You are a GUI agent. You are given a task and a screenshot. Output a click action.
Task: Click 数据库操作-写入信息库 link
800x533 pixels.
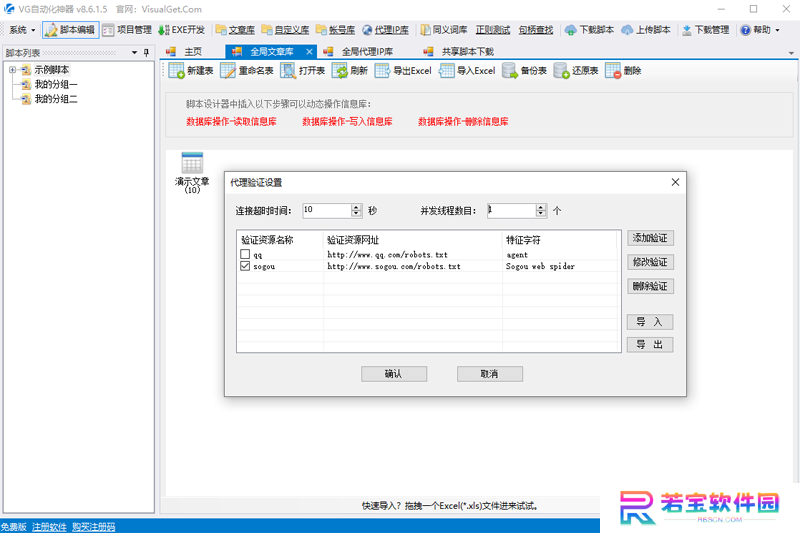[x=347, y=121]
